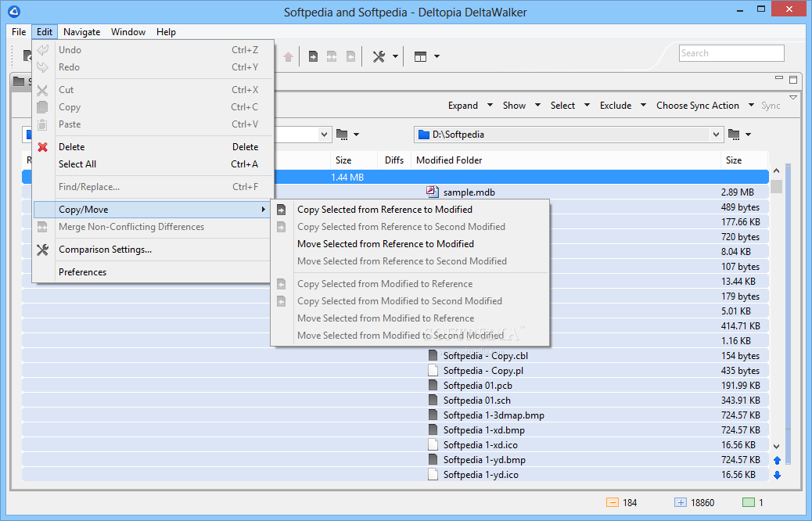Open the Select dropdown arrow

click(587, 105)
